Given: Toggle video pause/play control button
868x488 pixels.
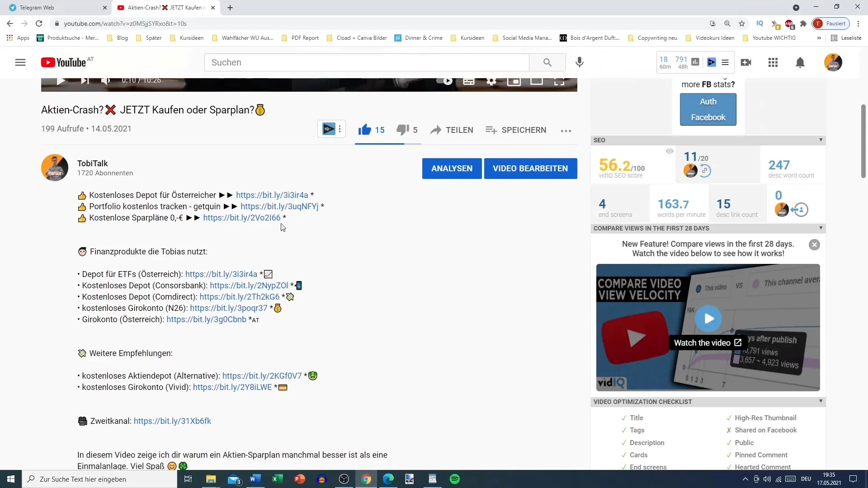Looking at the screenshot, I should (x=60, y=80).
